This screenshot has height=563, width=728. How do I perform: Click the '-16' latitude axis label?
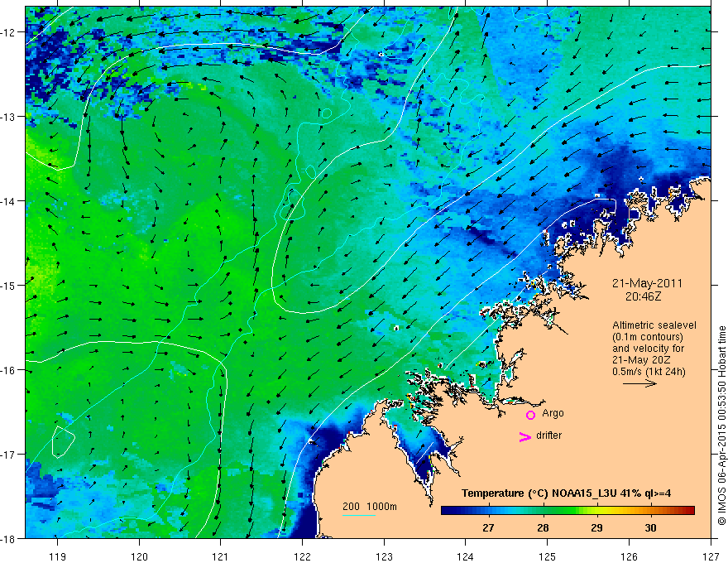8,370
